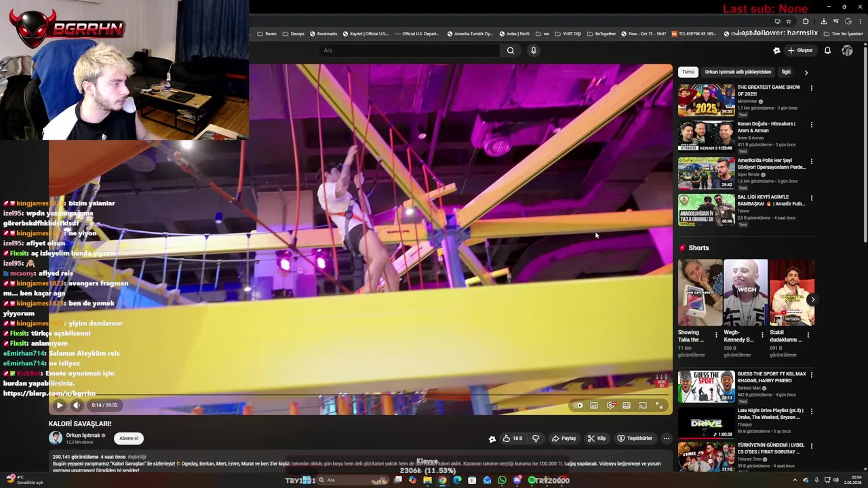This screenshot has width=868, height=488.
Task: Open the Paylaş share button
Action: click(x=564, y=439)
